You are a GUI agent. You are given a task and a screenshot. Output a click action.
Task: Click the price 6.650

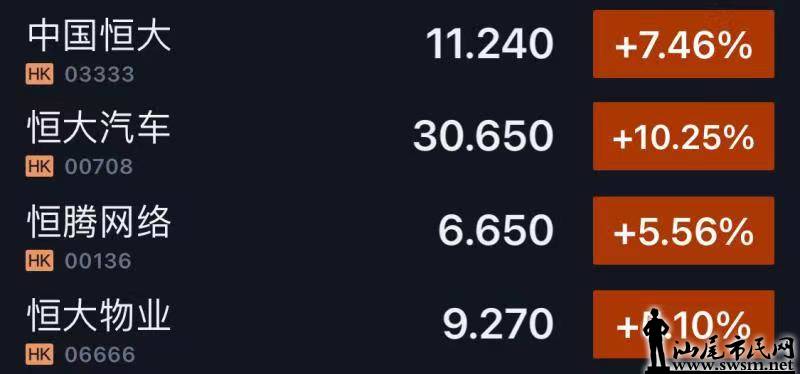[x=496, y=231]
